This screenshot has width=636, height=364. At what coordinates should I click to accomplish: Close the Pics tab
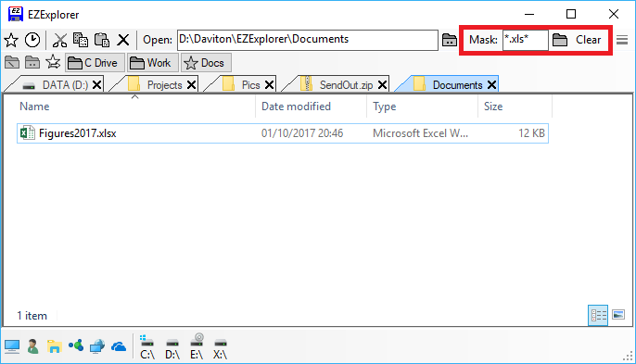click(x=269, y=84)
